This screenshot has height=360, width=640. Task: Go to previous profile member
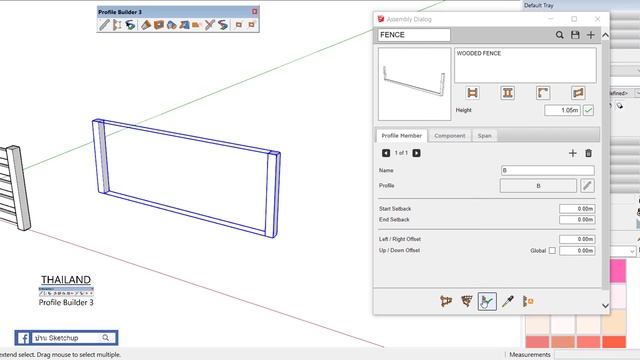(386, 153)
